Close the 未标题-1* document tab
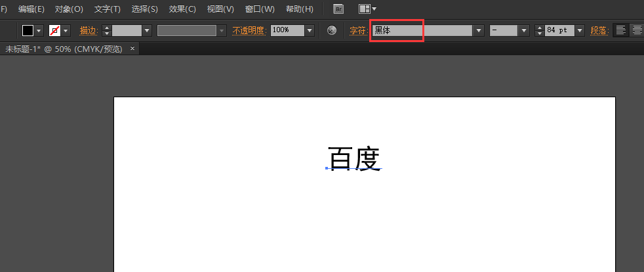This screenshot has width=644, height=272. 132,49
